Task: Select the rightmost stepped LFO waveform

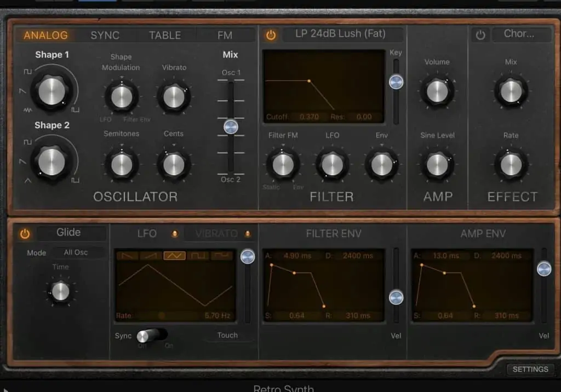Action: tap(222, 256)
